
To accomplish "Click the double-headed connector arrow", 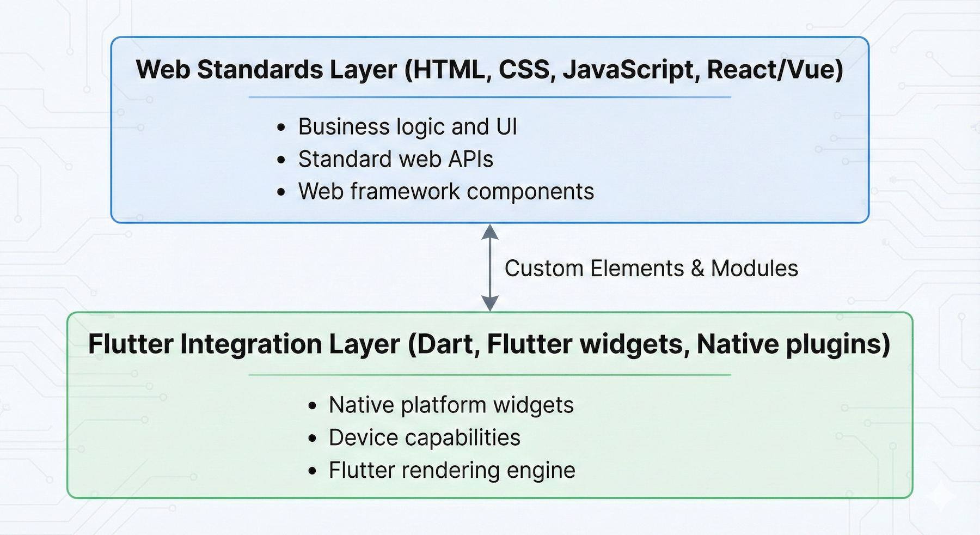I will pyautogui.click(x=489, y=268).
